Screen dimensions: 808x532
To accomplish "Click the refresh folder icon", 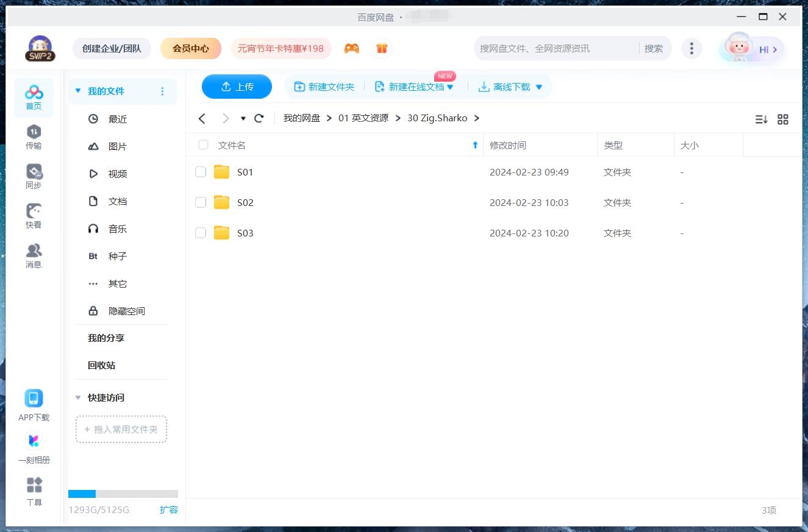I will (x=259, y=118).
